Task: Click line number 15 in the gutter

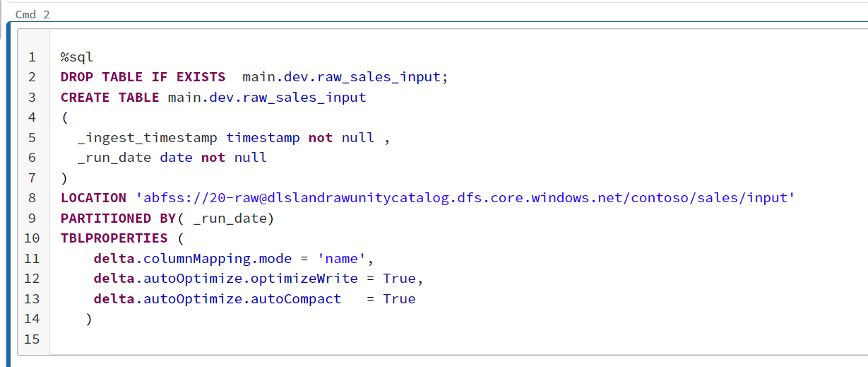Action: (x=32, y=339)
